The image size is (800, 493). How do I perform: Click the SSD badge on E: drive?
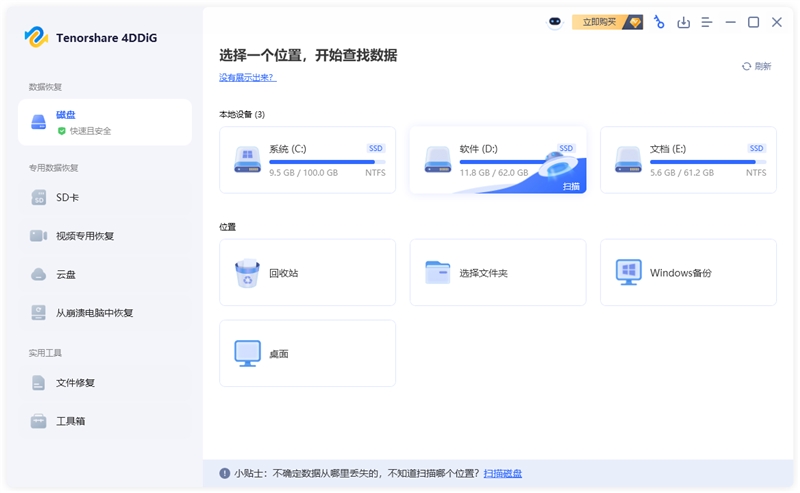(x=756, y=149)
